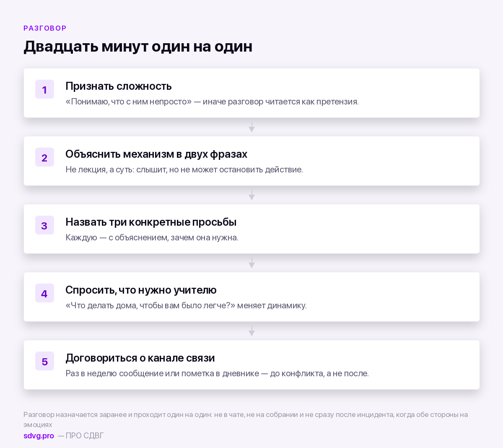Click the number 5 step badge
The width and height of the screenshot is (503, 448).
tap(44, 361)
